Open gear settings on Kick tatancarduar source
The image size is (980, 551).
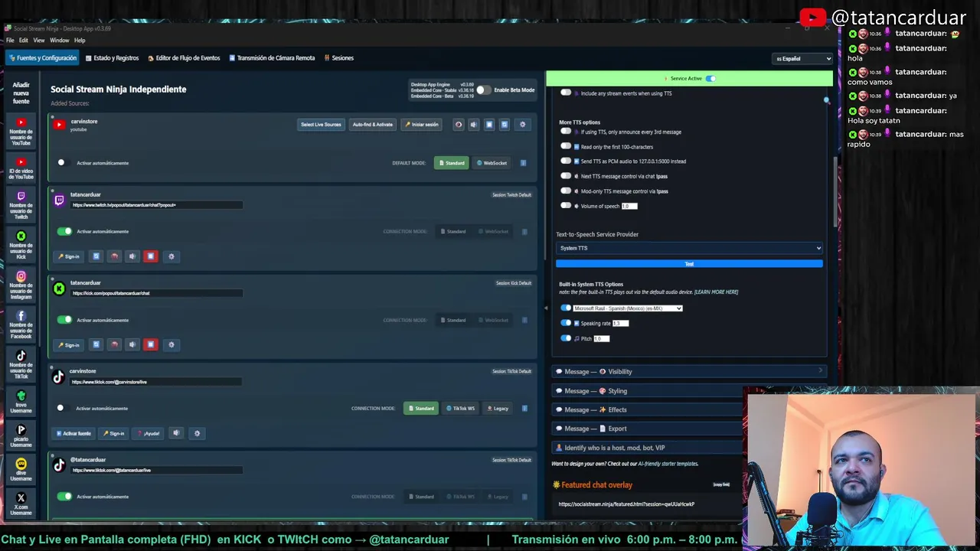[x=171, y=344]
